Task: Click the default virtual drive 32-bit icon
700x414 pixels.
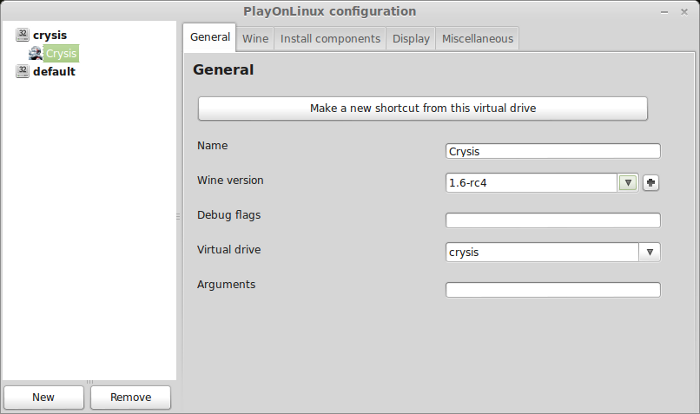Action: click(x=22, y=71)
